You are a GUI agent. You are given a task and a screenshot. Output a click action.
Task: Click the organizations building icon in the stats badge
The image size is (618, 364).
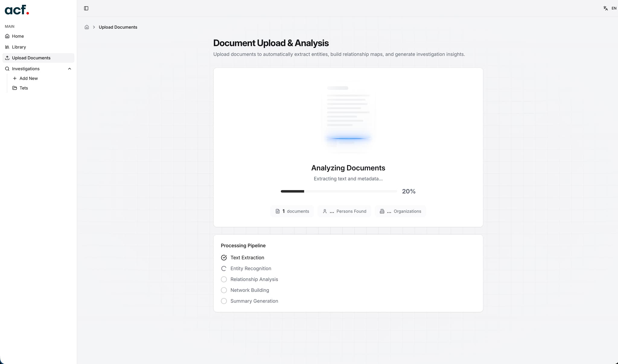coord(382,211)
